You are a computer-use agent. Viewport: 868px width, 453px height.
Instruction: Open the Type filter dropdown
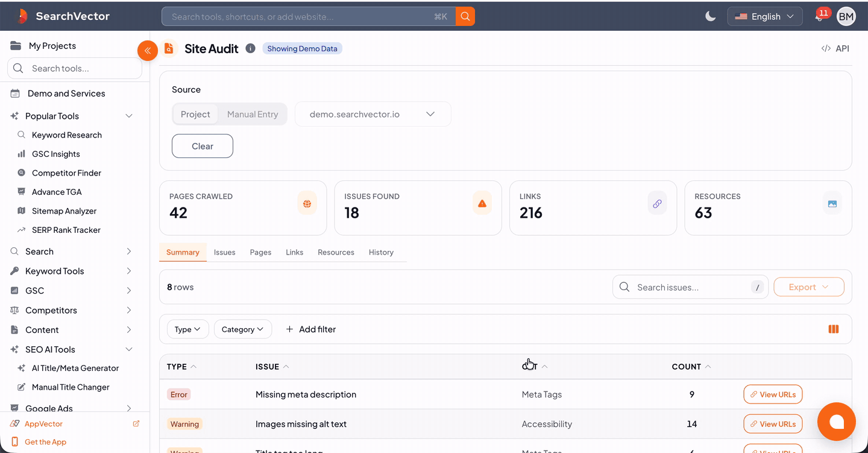pyautogui.click(x=187, y=329)
